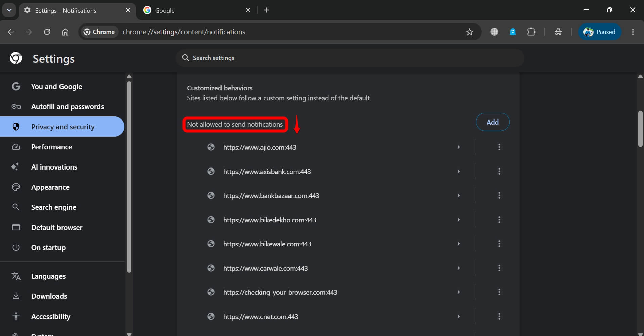Open the Chrome three-dot menu
Viewport: 644px width, 336px height.
point(633,32)
